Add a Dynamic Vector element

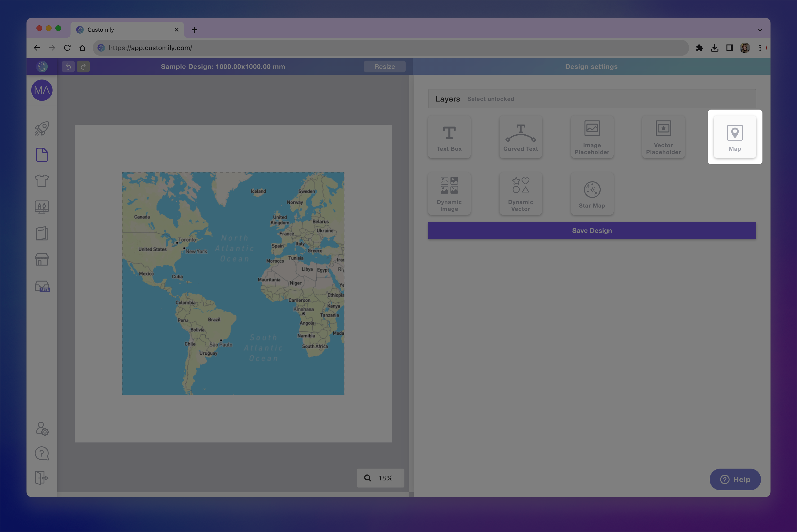[x=520, y=193]
